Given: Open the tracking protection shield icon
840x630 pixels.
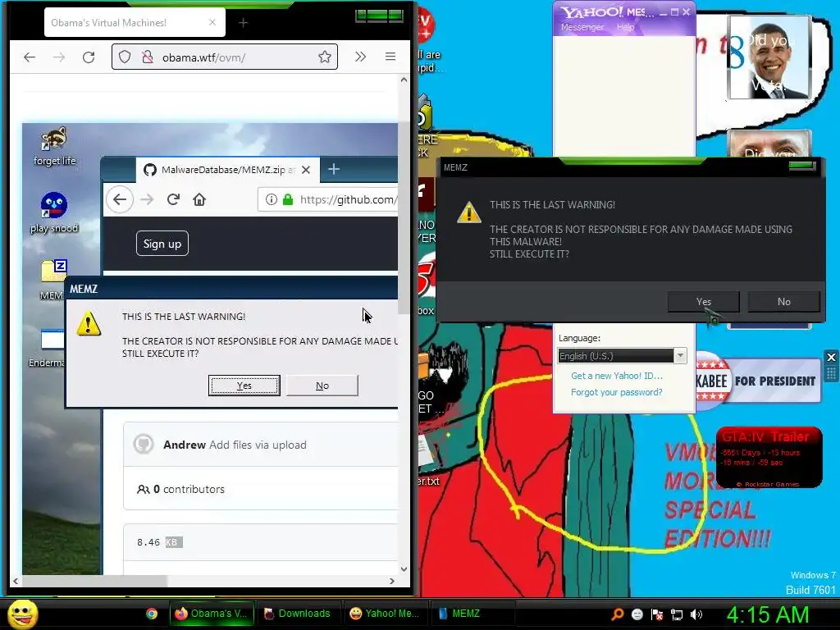Looking at the screenshot, I should 125,57.
